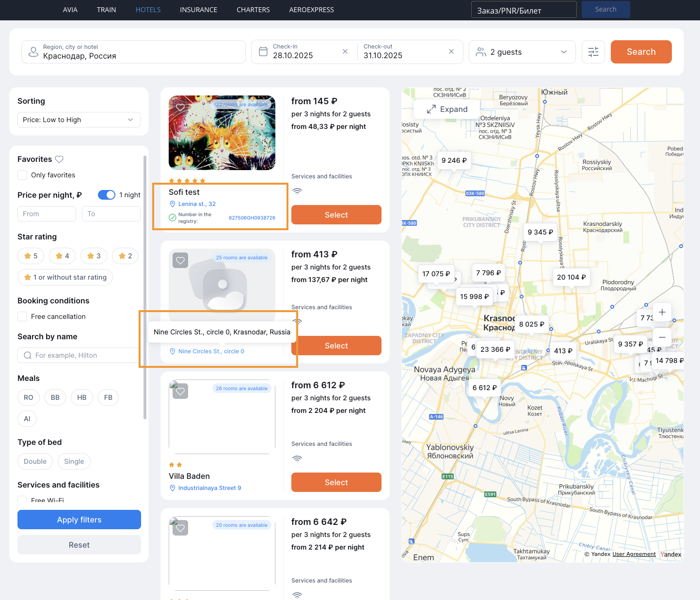Zoom out on the map
Screen dimensions: 700x600
(662, 337)
